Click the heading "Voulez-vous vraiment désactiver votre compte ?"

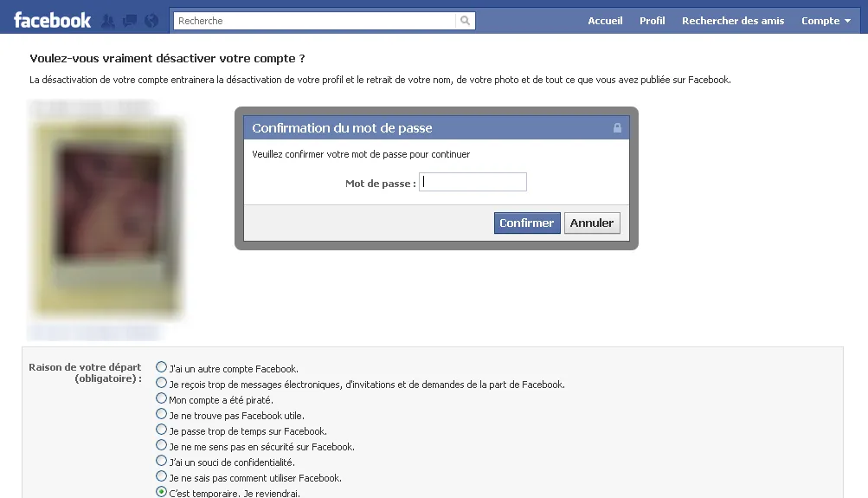tap(167, 58)
